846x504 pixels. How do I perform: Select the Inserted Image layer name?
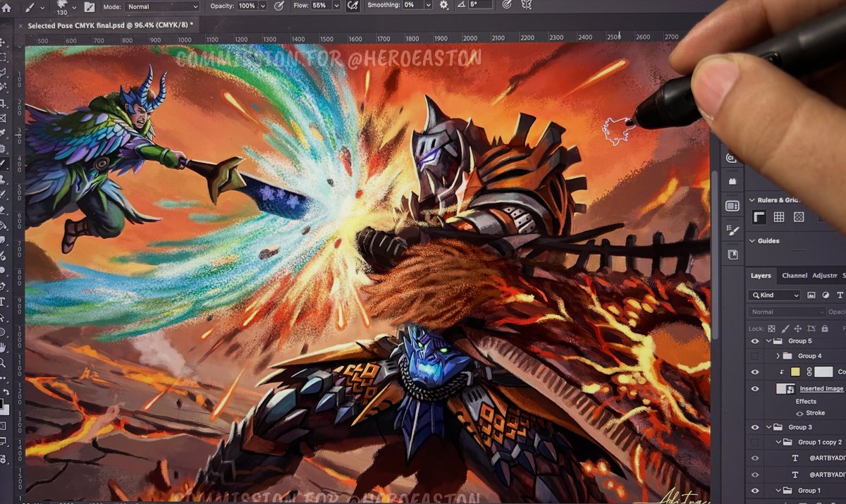[x=821, y=389]
